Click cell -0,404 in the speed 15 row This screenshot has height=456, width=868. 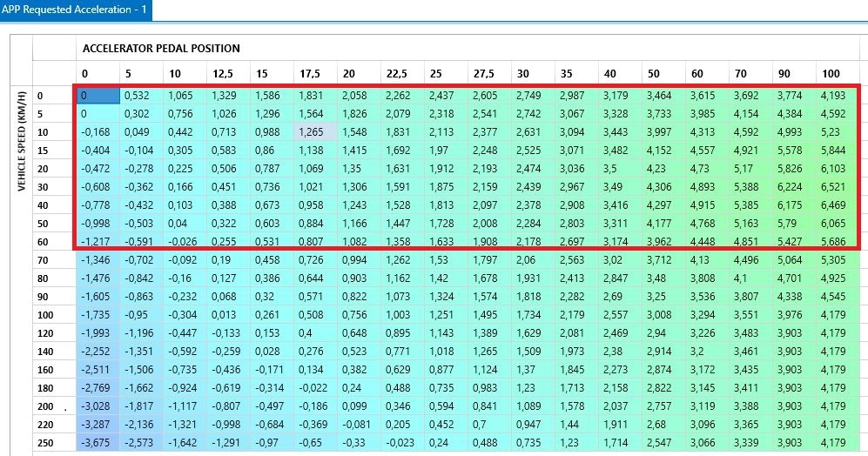tap(98, 151)
